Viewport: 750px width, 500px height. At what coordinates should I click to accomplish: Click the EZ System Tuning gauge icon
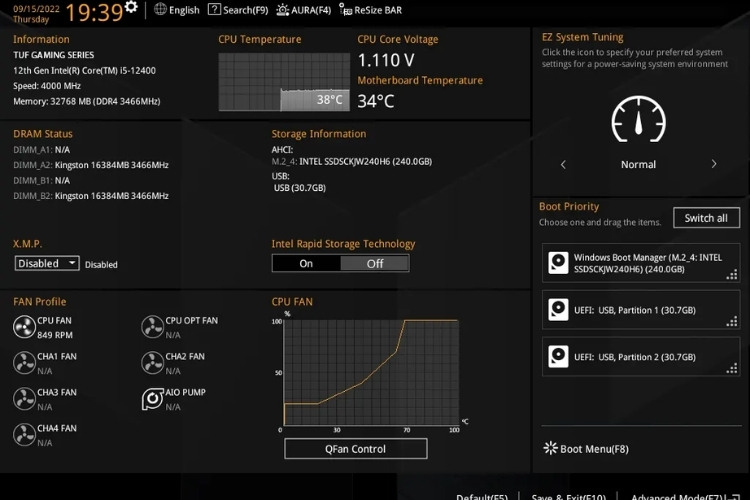(x=638, y=120)
